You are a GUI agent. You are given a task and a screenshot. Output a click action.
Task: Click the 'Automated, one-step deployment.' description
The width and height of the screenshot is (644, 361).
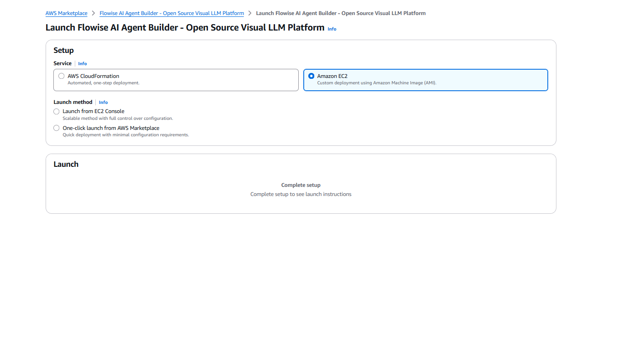[x=104, y=83]
